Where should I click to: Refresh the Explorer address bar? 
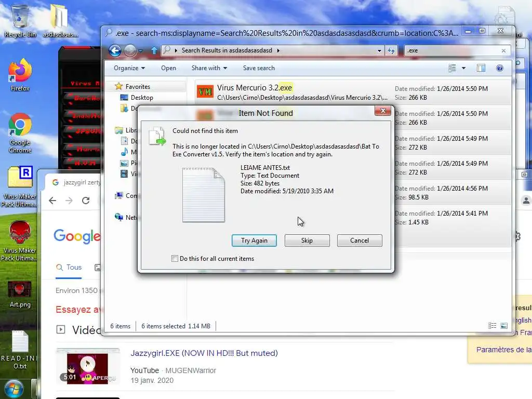click(x=391, y=50)
